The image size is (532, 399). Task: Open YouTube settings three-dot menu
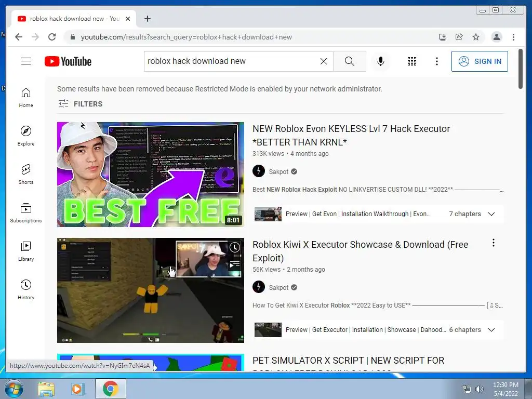[x=436, y=61]
